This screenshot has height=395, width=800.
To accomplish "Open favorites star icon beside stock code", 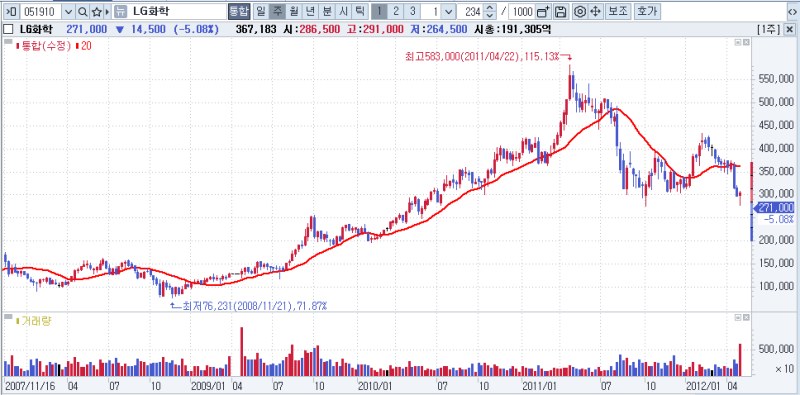I will [x=96, y=12].
